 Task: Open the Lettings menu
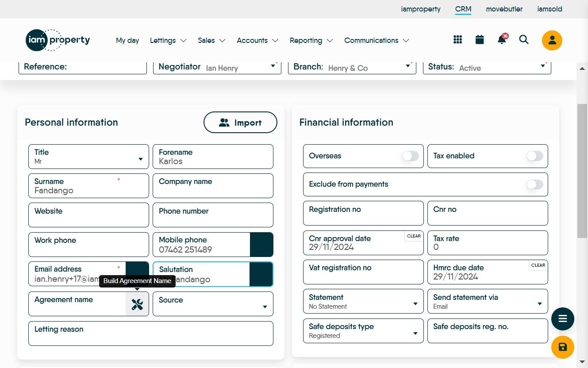[168, 40]
